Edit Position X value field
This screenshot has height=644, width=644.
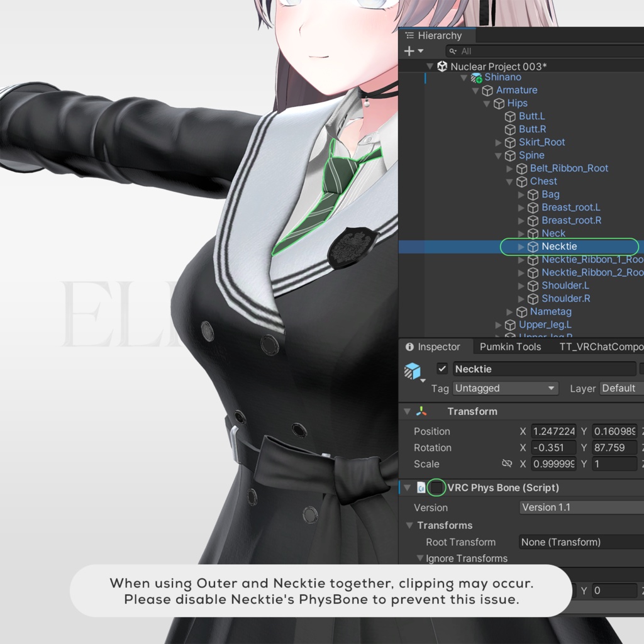coord(553,431)
